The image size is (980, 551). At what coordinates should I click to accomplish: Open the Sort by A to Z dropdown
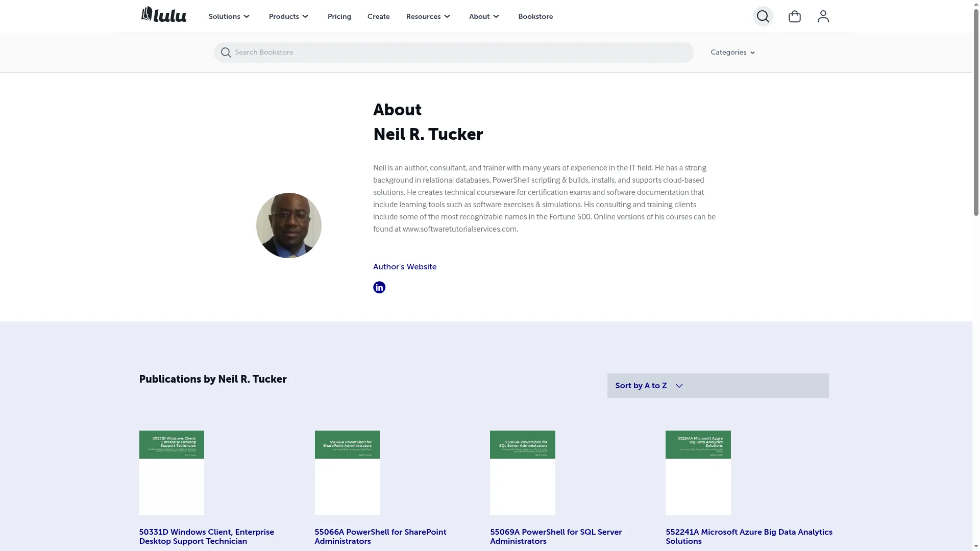718,386
